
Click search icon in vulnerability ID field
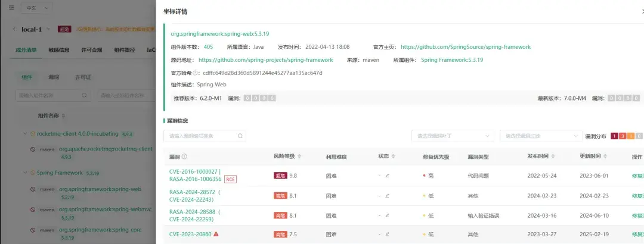click(240, 136)
